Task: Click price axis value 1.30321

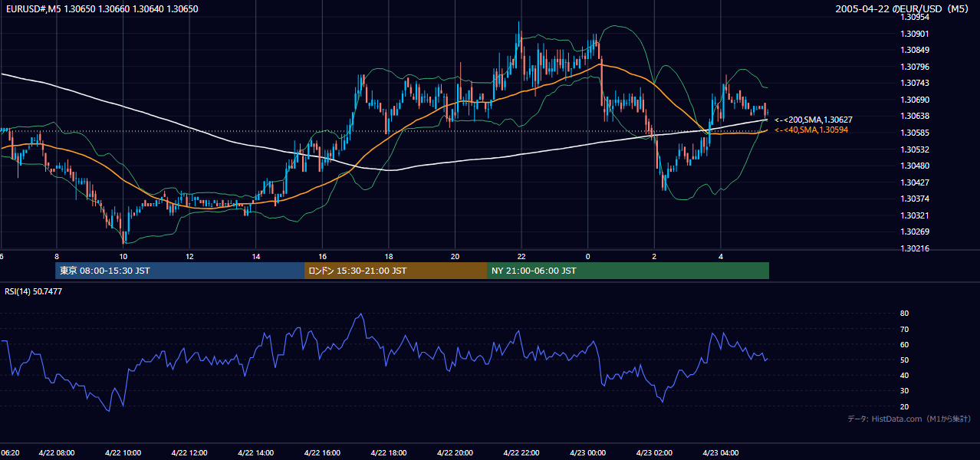Action: coord(914,215)
